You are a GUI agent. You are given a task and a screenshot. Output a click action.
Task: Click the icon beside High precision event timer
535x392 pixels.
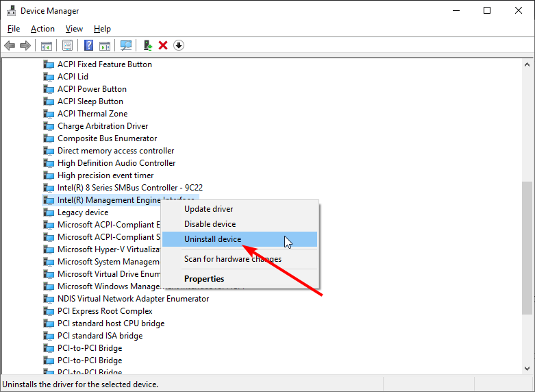[x=49, y=175]
